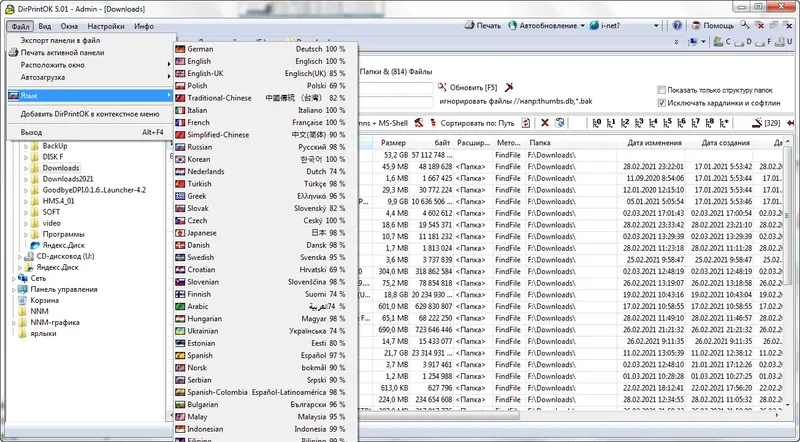Enable Показать только структуру папок checkbox
Screen dimensions: 800x442
pyautogui.click(x=662, y=90)
